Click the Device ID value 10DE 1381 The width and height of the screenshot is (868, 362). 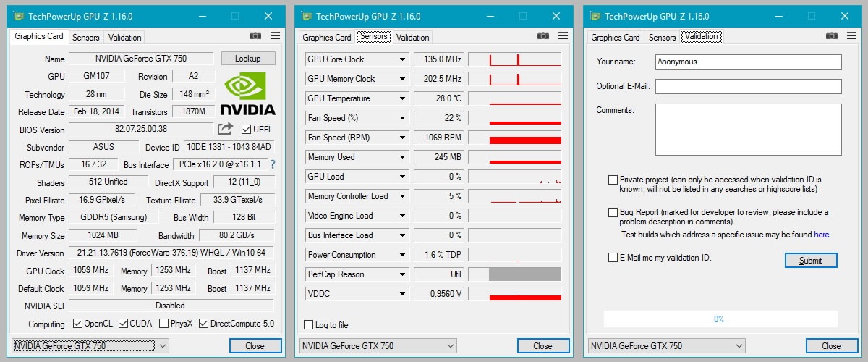[x=229, y=147]
